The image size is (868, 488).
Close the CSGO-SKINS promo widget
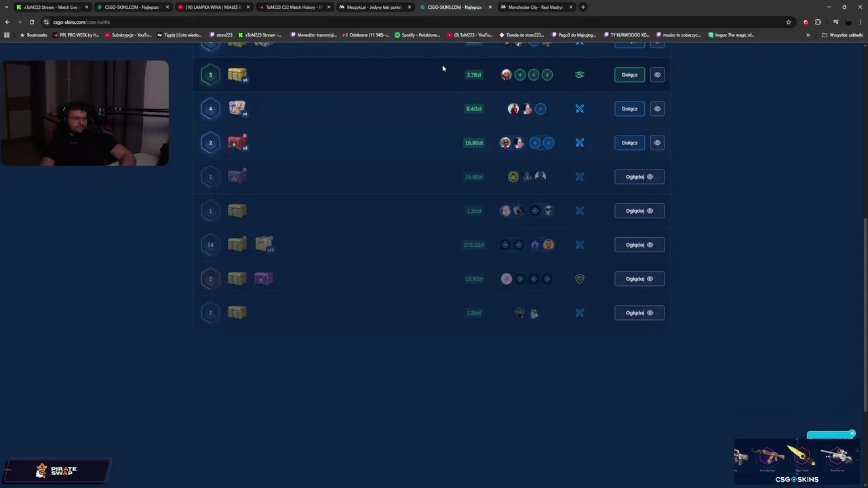click(852, 433)
